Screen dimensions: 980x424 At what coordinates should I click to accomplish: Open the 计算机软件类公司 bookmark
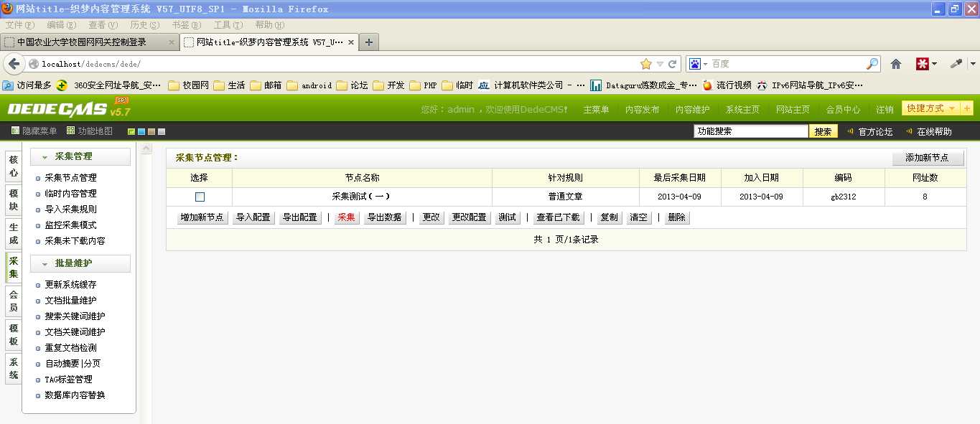click(531, 85)
